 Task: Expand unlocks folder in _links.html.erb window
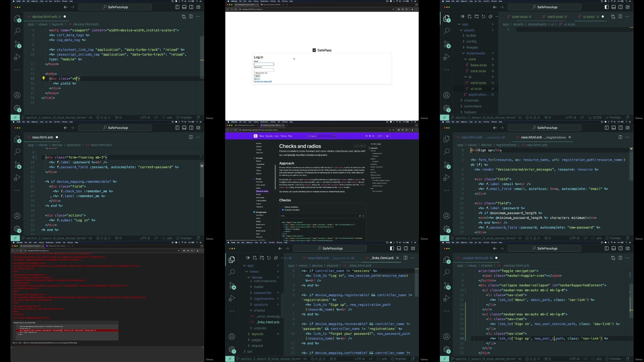pos(260,328)
